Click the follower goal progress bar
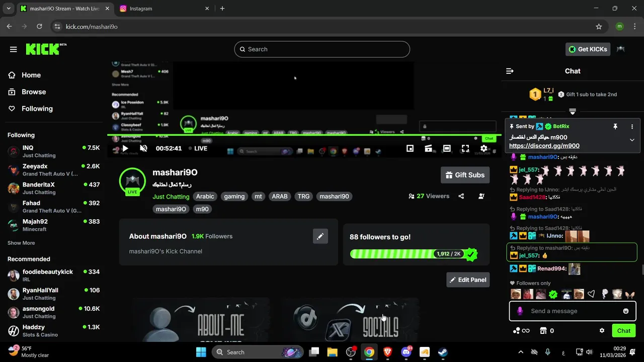The width and height of the screenshot is (644, 362). click(x=413, y=254)
